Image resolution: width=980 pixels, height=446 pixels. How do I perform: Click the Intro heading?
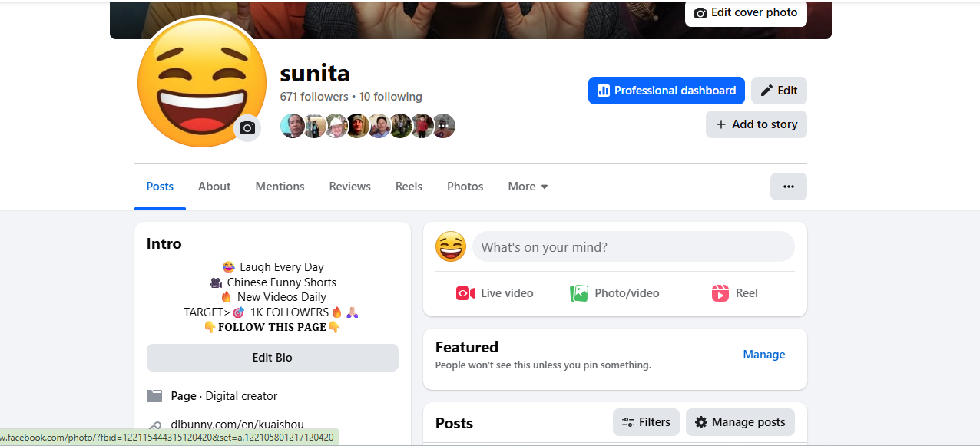(x=164, y=243)
